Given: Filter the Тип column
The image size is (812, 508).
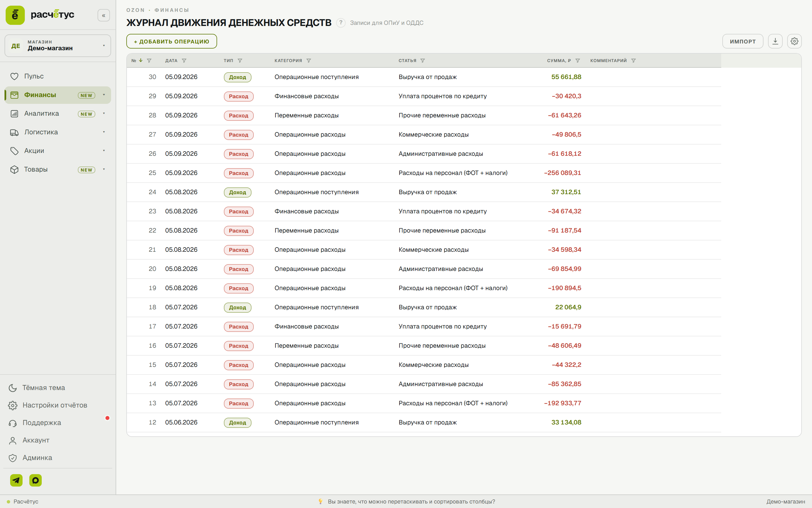Looking at the screenshot, I should pos(240,61).
